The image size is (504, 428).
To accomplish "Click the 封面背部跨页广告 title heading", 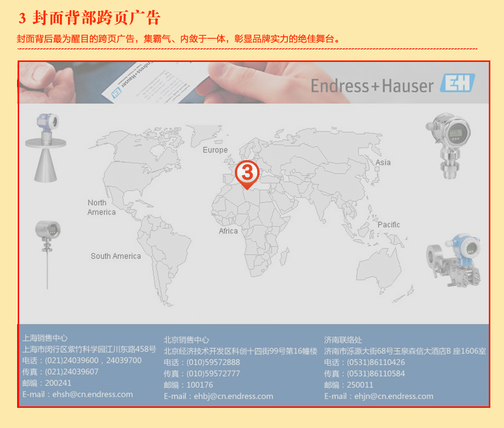I will coord(96,18).
